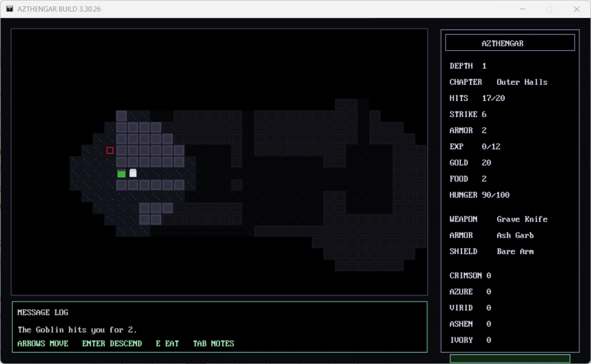Click the CRIMSON counter in sidebar
Screen dimensions: 591x364
click(470, 276)
